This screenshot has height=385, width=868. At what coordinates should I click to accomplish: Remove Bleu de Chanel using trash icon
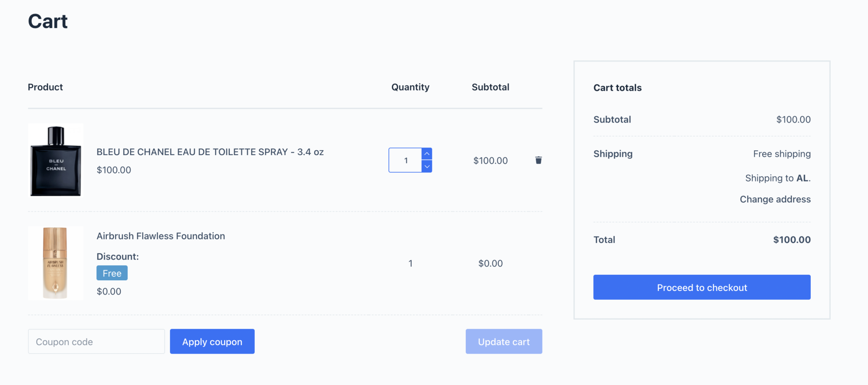pyautogui.click(x=538, y=160)
